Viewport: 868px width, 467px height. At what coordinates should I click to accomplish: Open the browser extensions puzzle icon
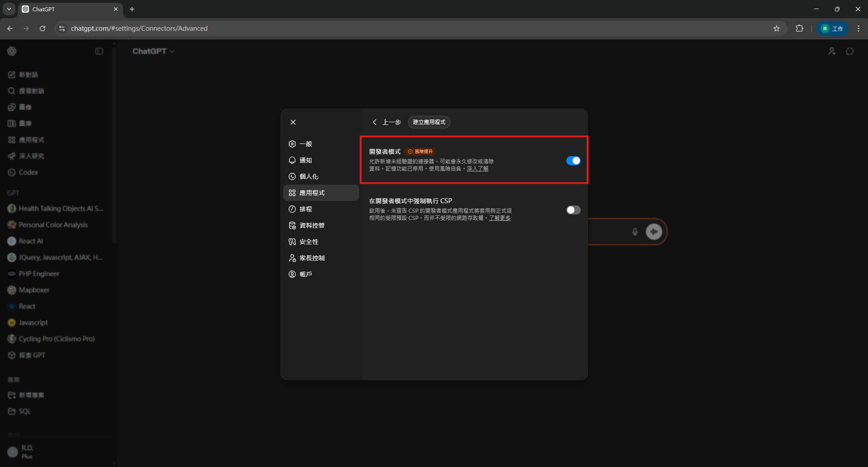pos(799,29)
